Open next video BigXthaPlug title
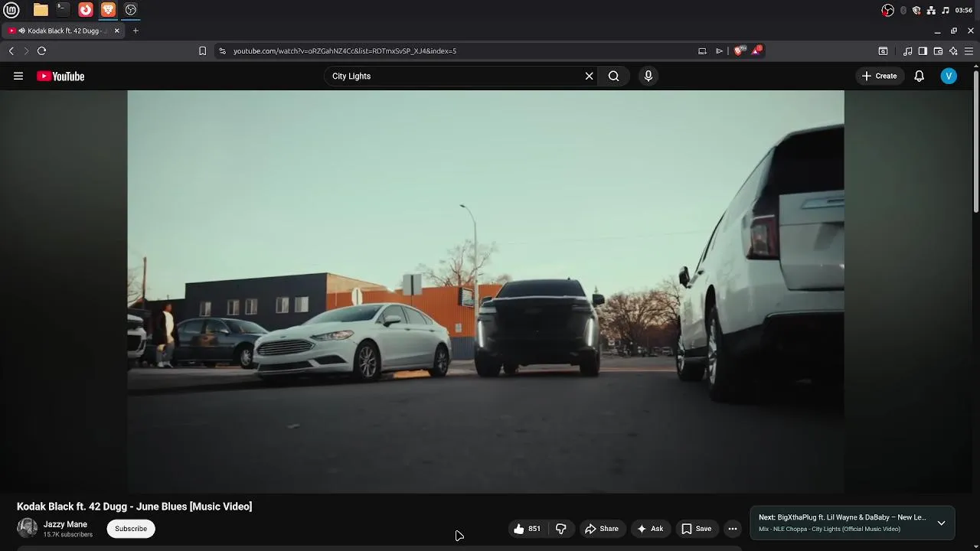980x551 pixels. [x=842, y=517]
